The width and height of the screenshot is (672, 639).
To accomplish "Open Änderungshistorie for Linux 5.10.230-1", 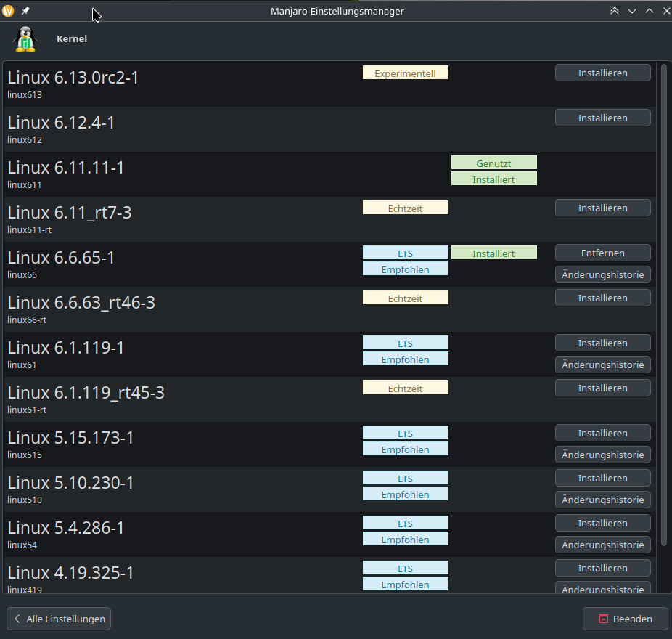I will [602, 500].
